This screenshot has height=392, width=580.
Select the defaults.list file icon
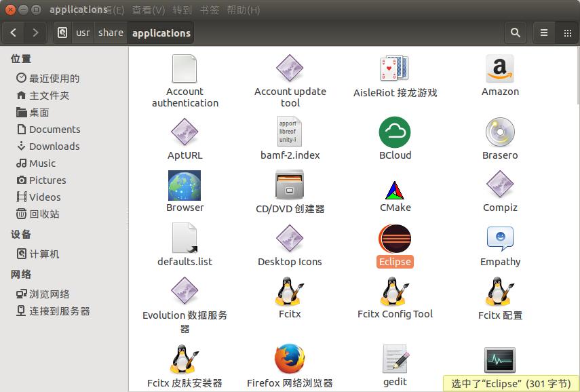click(x=185, y=238)
